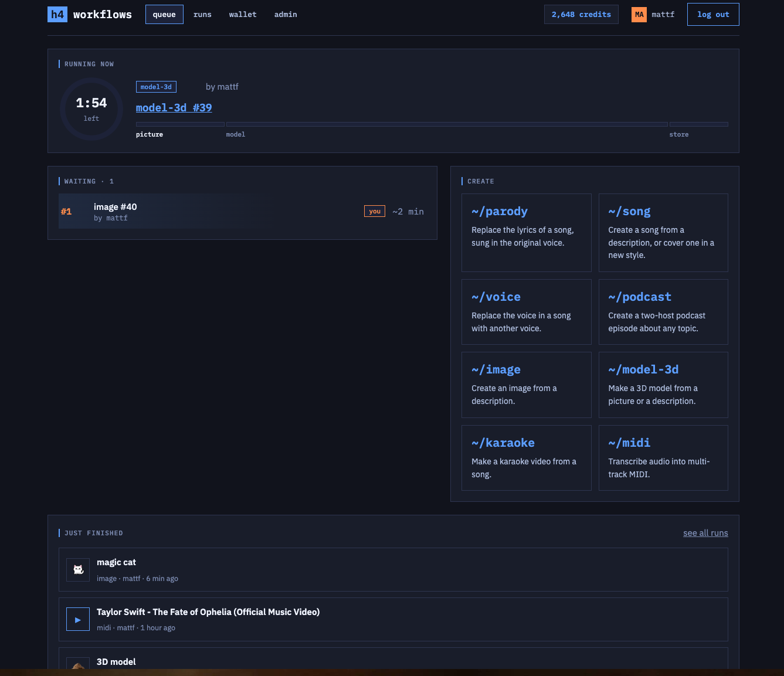
Task: Click the log out button
Action: click(713, 14)
